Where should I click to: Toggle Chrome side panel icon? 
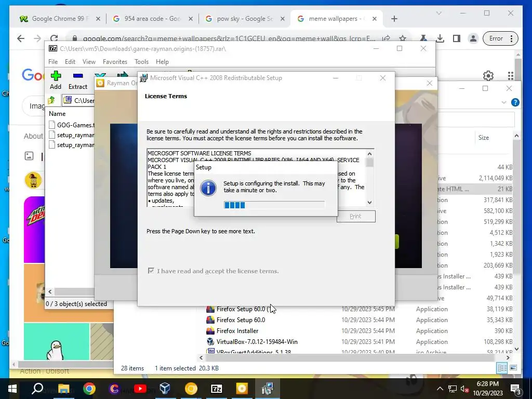[x=456, y=38]
